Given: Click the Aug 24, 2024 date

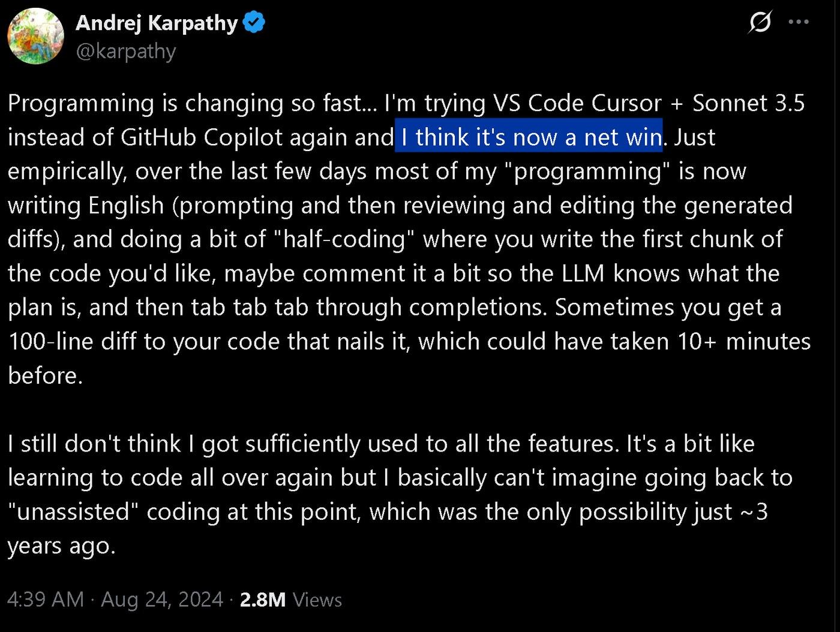Looking at the screenshot, I should 162,599.
